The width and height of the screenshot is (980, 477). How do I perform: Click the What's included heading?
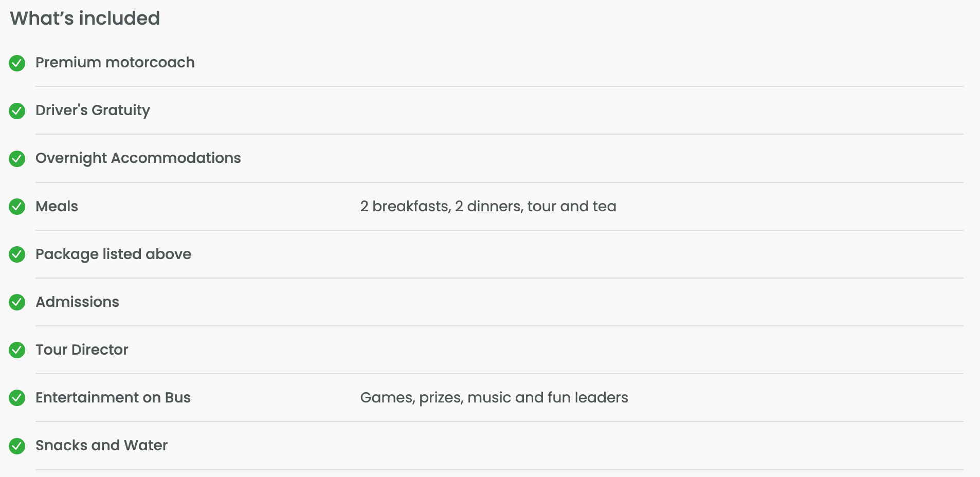[85, 19]
